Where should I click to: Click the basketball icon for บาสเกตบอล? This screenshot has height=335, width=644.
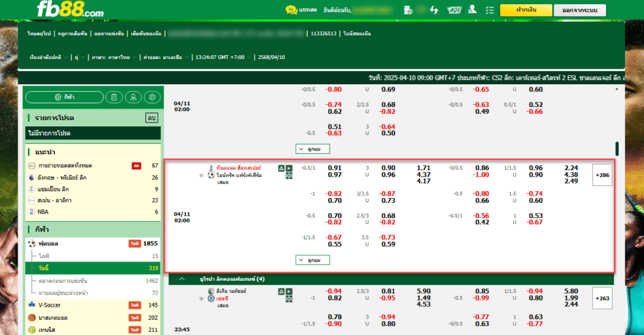(x=31, y=317)
